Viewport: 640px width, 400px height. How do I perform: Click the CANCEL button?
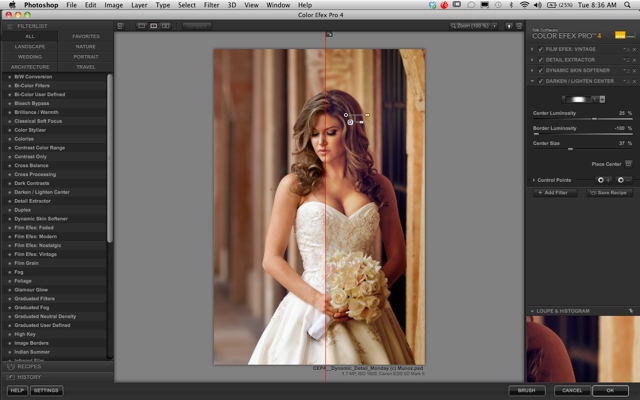point(572,391)
